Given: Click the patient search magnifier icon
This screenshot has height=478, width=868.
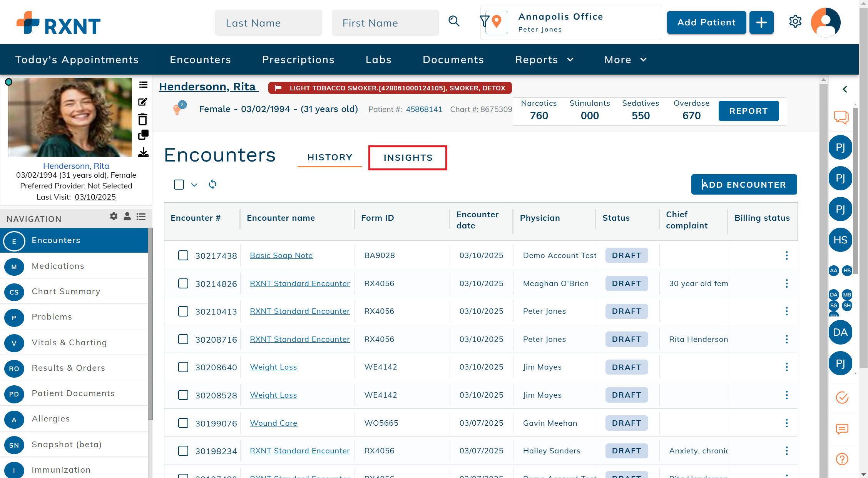Looking at the screenshot, I should (x=454, y=22).
